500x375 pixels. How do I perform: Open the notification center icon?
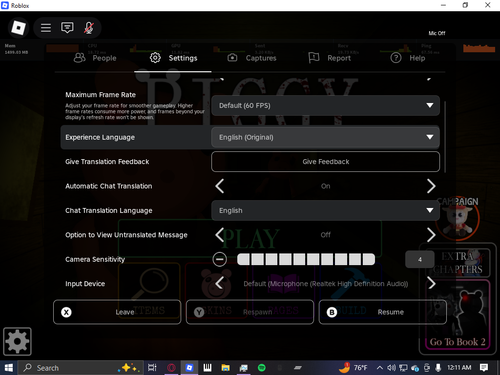(x=484, y=368)
